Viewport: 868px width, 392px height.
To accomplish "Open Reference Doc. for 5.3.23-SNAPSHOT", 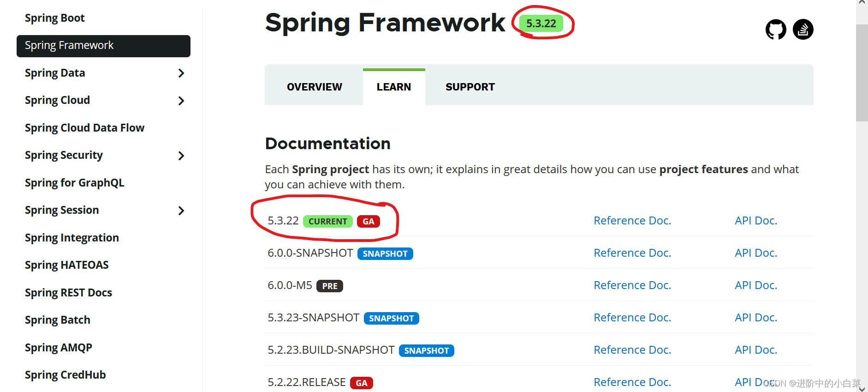I will 632,318.
